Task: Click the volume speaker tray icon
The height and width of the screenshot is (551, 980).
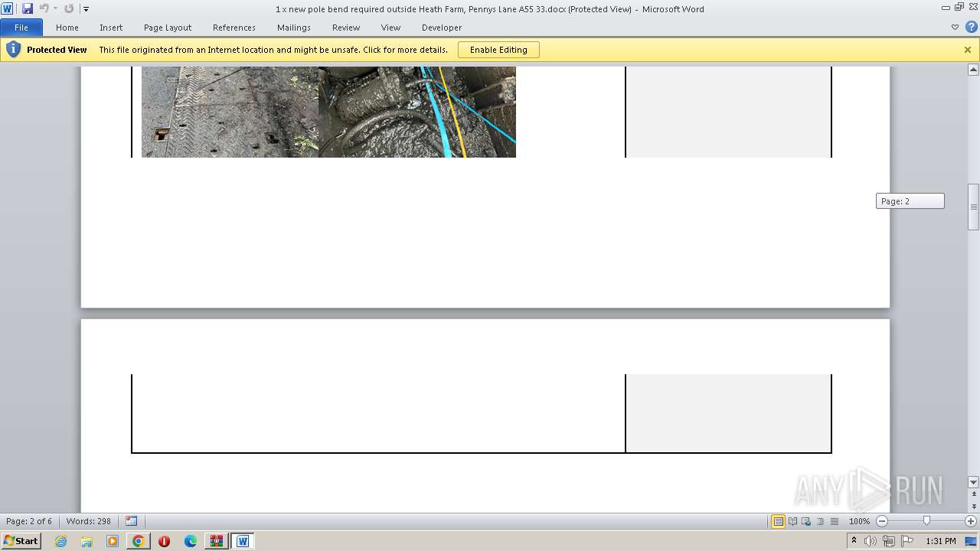Action: click(871, 541)
